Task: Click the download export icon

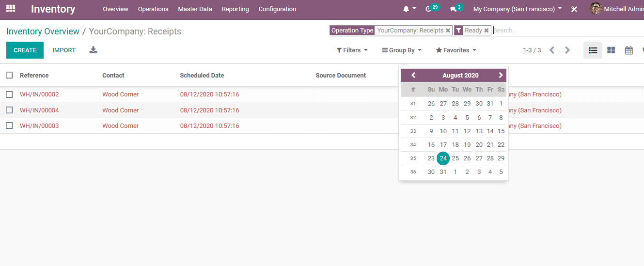Action: click(94, 50)
